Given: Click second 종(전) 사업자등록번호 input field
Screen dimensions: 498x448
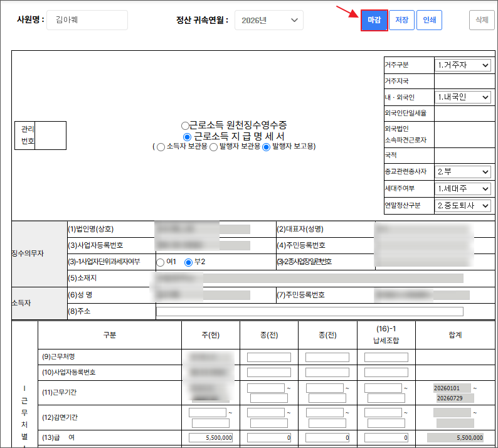Looking at the screenshot, I should (327, 372).
